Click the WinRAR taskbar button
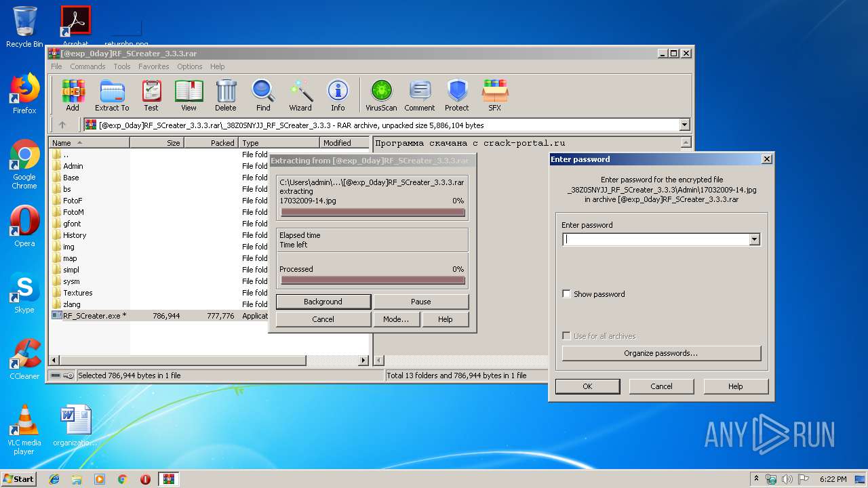Screen dimensions: 868x488 168,479
